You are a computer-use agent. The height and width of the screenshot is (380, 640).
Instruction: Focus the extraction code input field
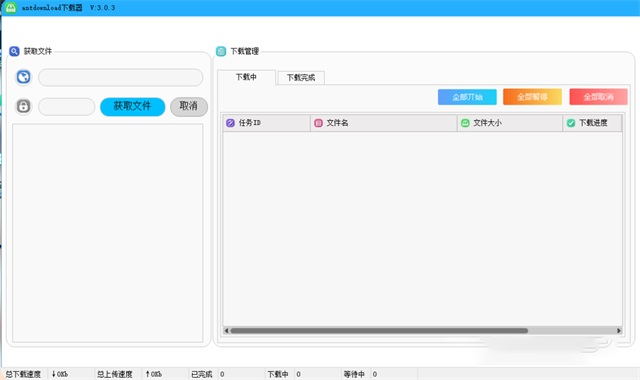67,107
